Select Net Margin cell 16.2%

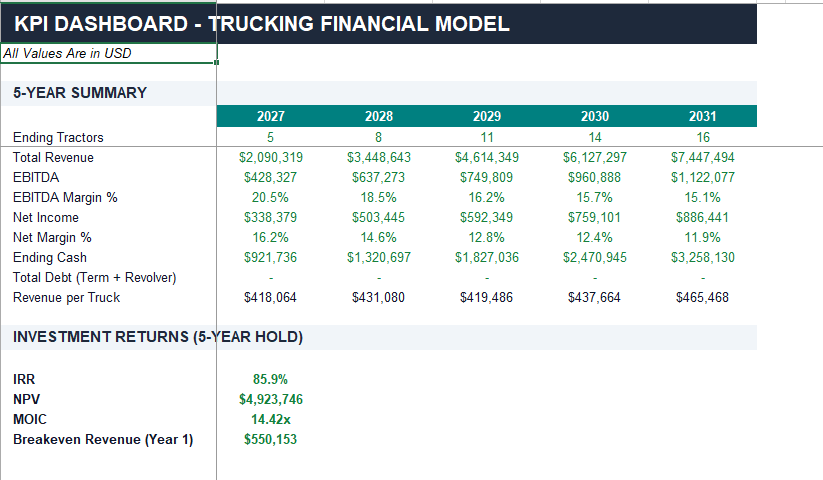tap(271, 238)
